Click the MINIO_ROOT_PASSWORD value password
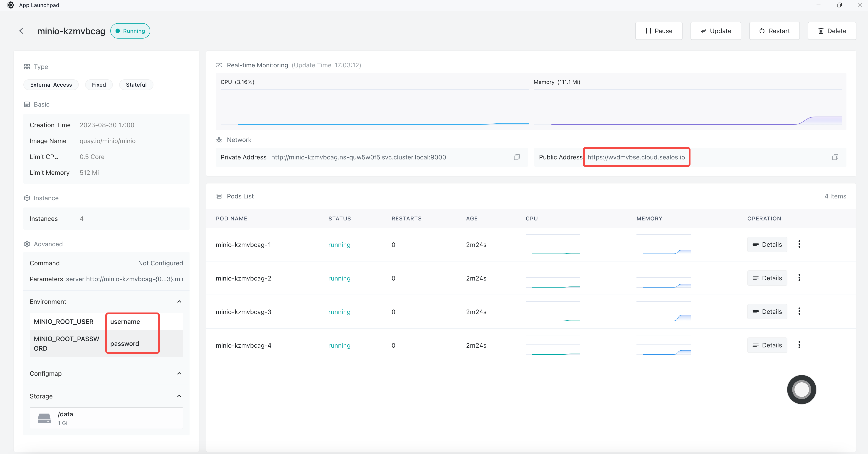868x454 pixels. tap(125, 344)
